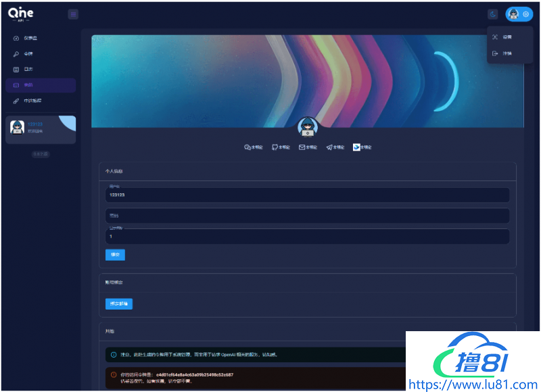Choose the logout option in the avatar dropdown
Viewport: 541px width, 392px height.
pos(505,53)
